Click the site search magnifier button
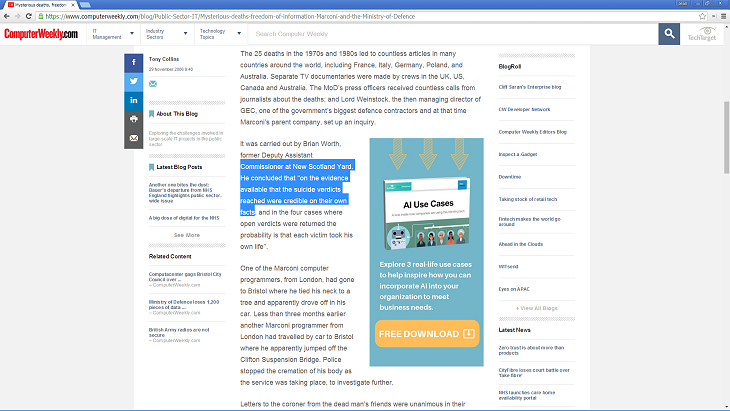Viewport: 730px width, 411px height. tap(669, 34)
